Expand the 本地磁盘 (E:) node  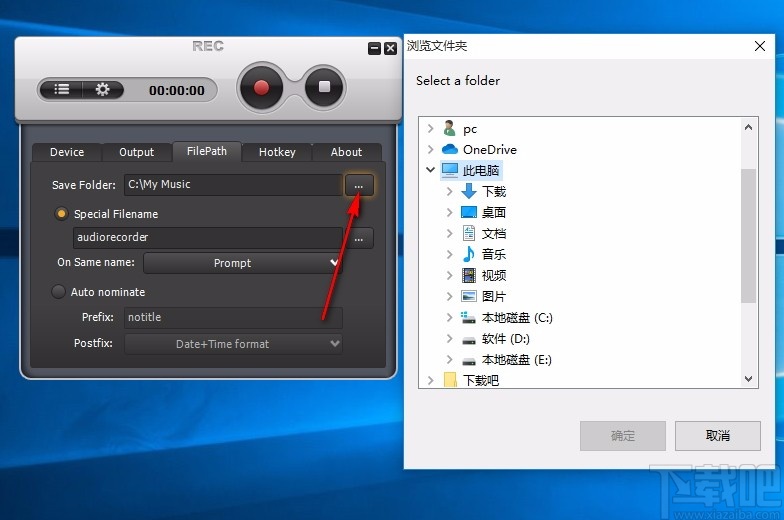click(450, 359)
